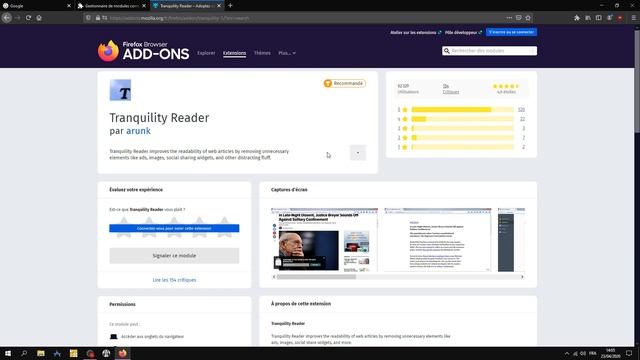640x360 pixels.
Task: Click Connectez-vous pour noter cette extension button
Action: click(x=174, y=228)
